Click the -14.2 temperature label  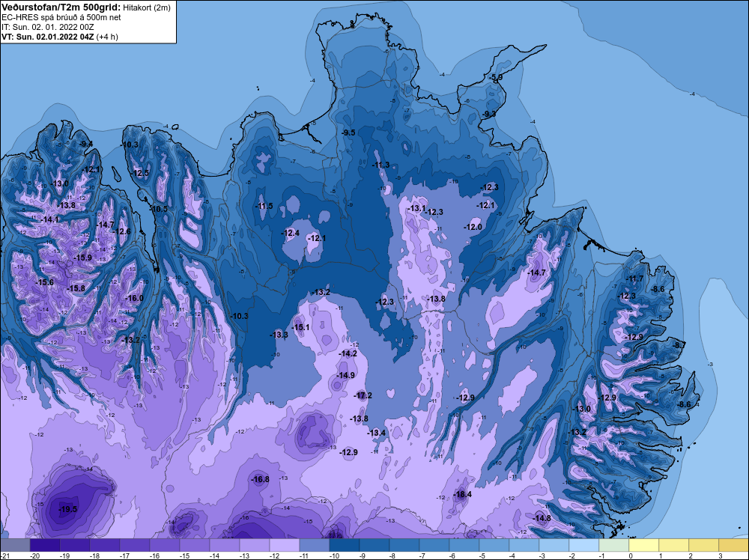[x=348, y=354]
